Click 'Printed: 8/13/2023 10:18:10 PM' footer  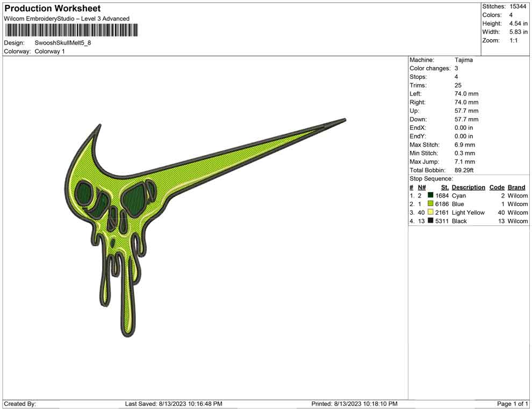(x=354, y=404)
